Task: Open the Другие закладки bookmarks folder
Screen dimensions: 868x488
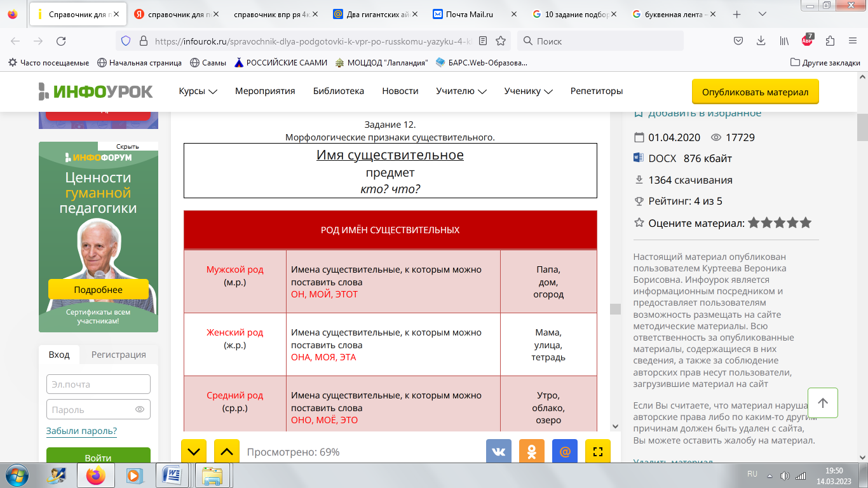Action: (x=825, y=62)
